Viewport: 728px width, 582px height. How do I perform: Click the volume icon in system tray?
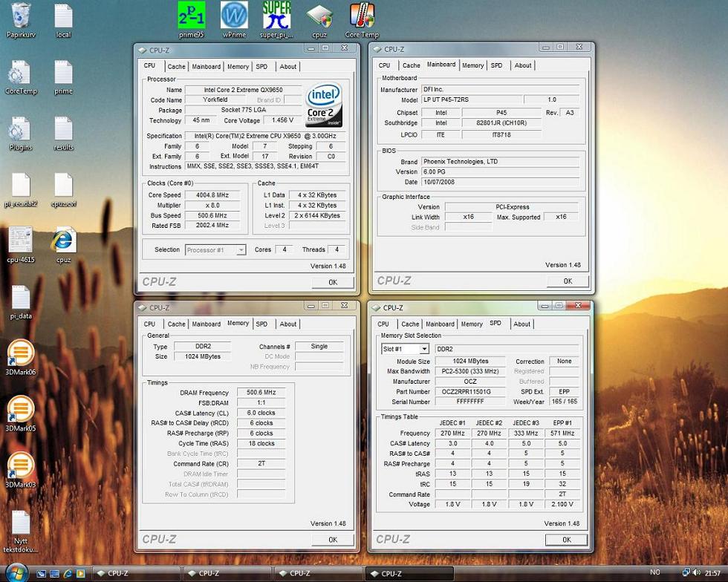pyautogui.click(x=697, y=572)
